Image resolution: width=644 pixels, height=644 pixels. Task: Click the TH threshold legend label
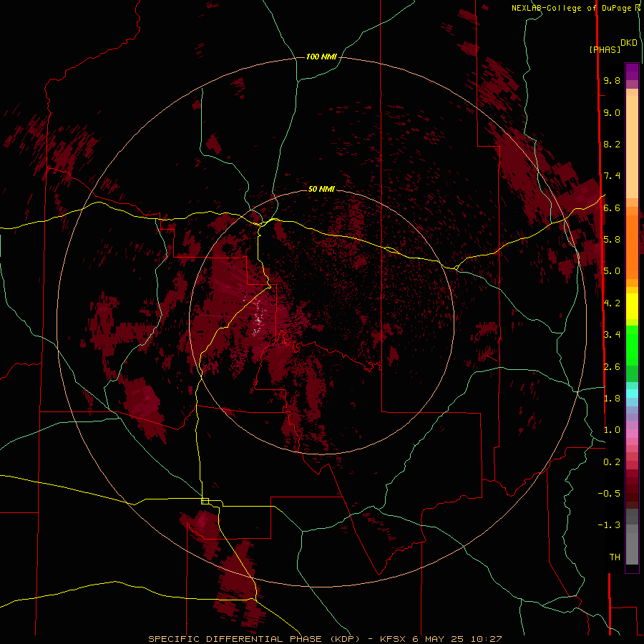[x=615, y=557]
